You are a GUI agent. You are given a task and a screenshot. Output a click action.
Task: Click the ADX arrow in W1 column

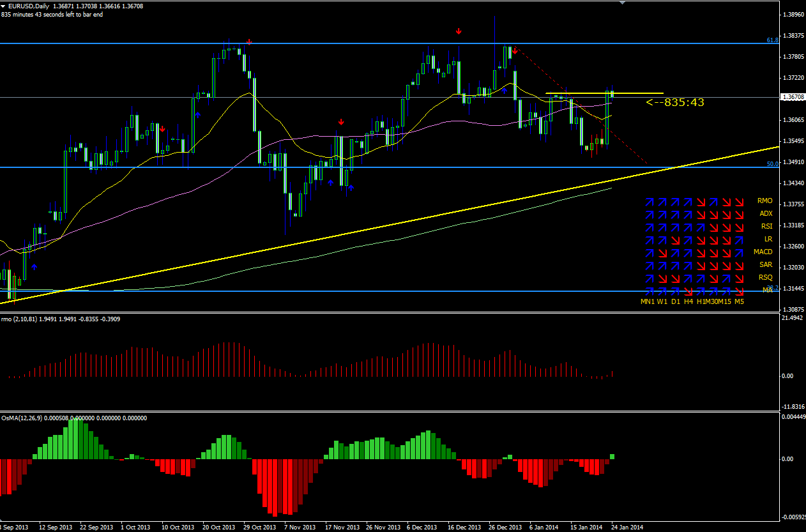point(662,215)
